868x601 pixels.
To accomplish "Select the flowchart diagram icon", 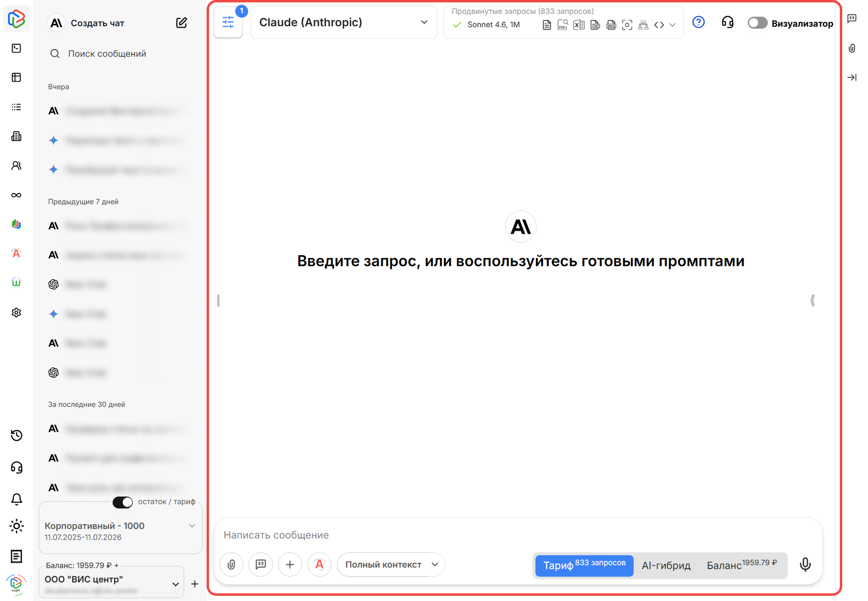I will [643, 25].
